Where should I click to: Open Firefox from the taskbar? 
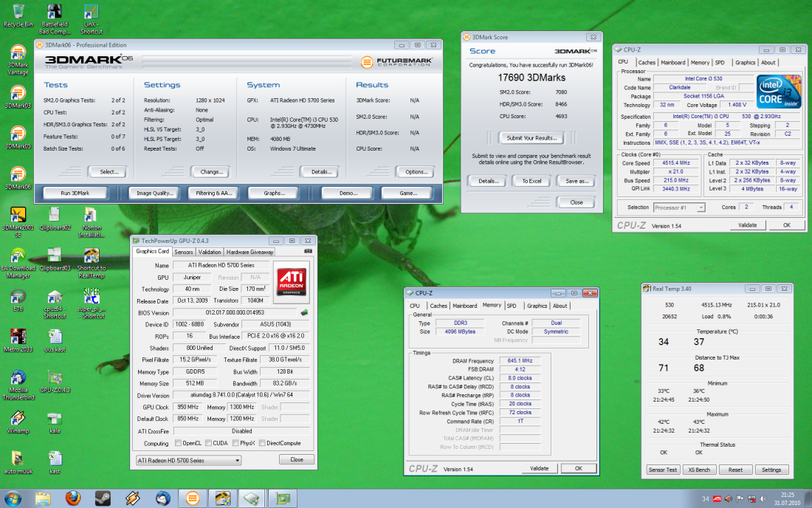(73, 498)
